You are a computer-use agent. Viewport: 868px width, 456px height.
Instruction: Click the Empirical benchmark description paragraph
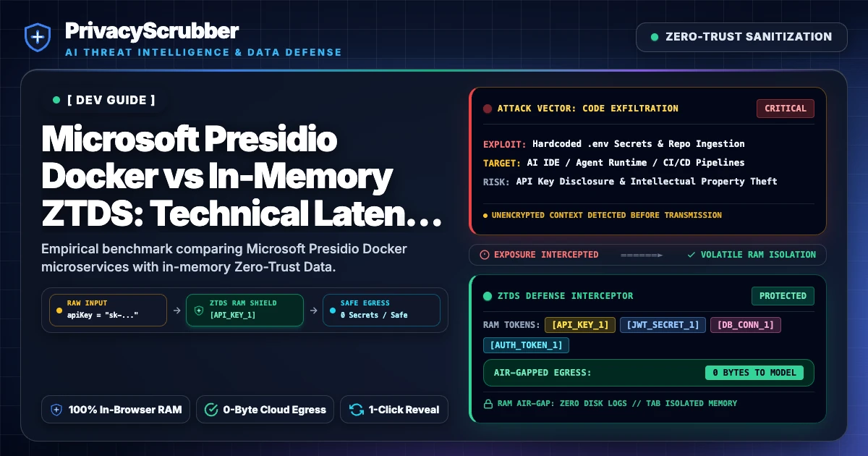pos(224,258)
